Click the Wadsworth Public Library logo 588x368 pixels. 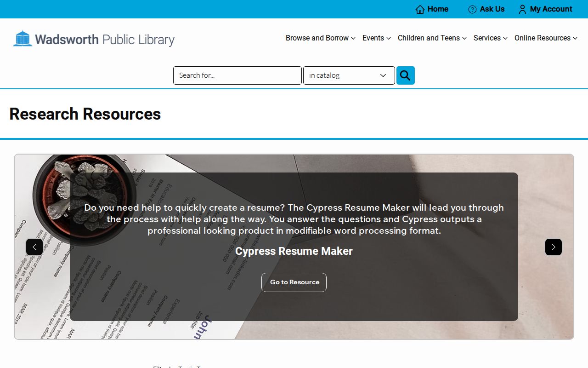click(94, 39)
